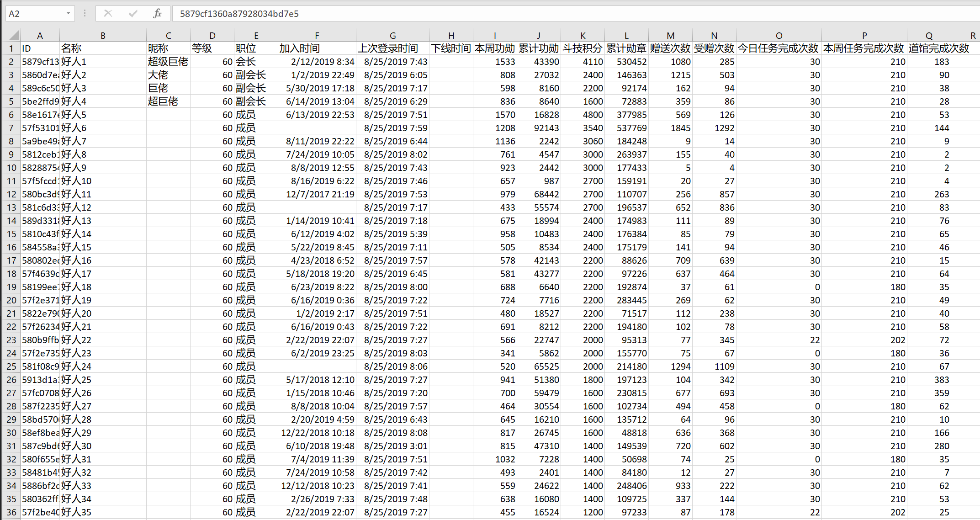Select row 19 header
980x520 pixels.
(x=11, y=287)
